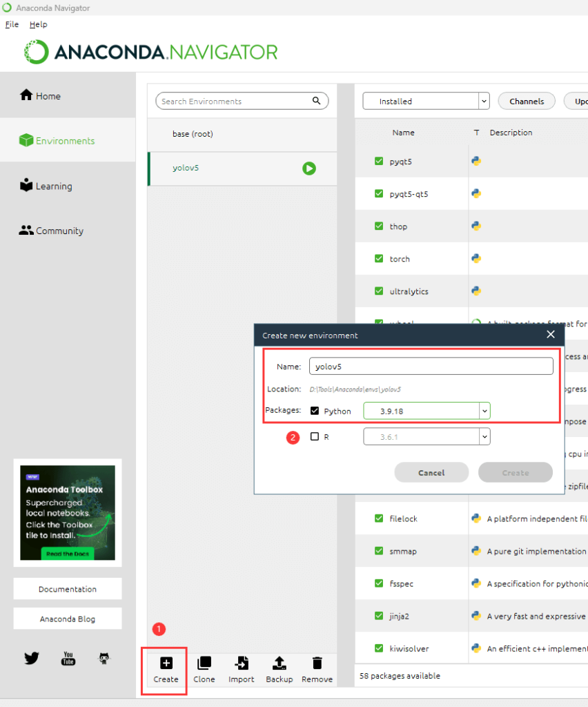Click the python icon in pyqt5-qt5 row
The height and width of the screenshot is (707, 588).
(x=476, y=193)
